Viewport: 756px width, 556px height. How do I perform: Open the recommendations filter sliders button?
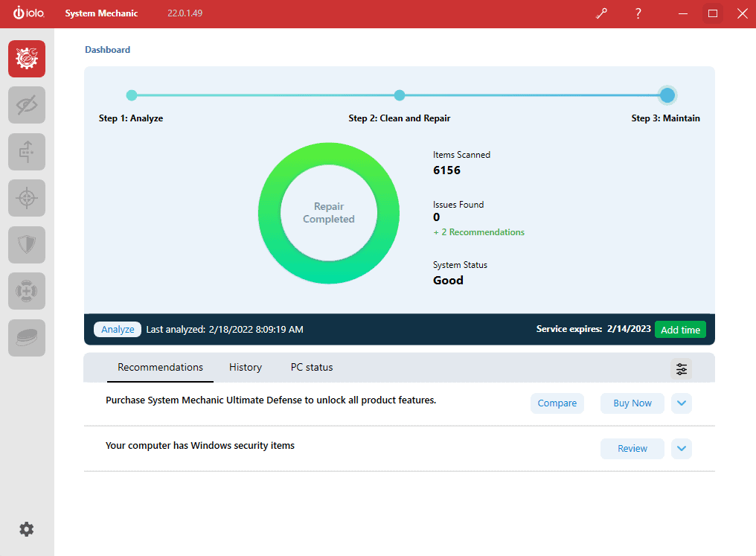[681, 368]
